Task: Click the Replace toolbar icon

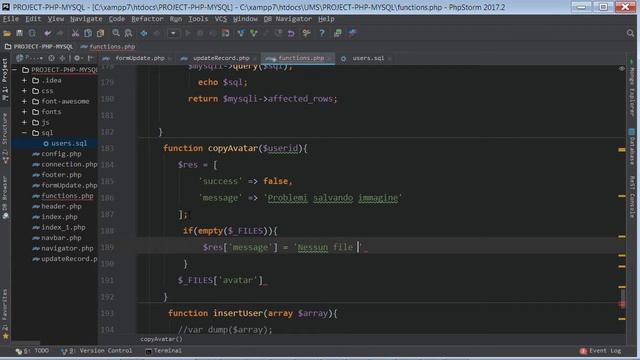Action: (128, 33)
